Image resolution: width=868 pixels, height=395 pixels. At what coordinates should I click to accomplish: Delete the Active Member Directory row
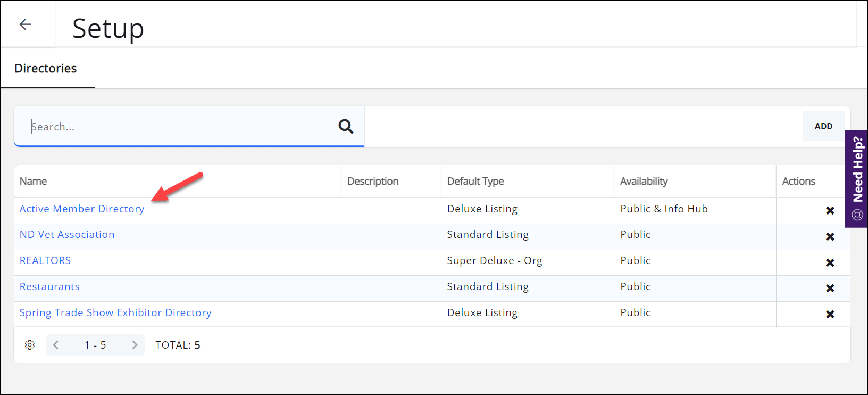[830, 211]
